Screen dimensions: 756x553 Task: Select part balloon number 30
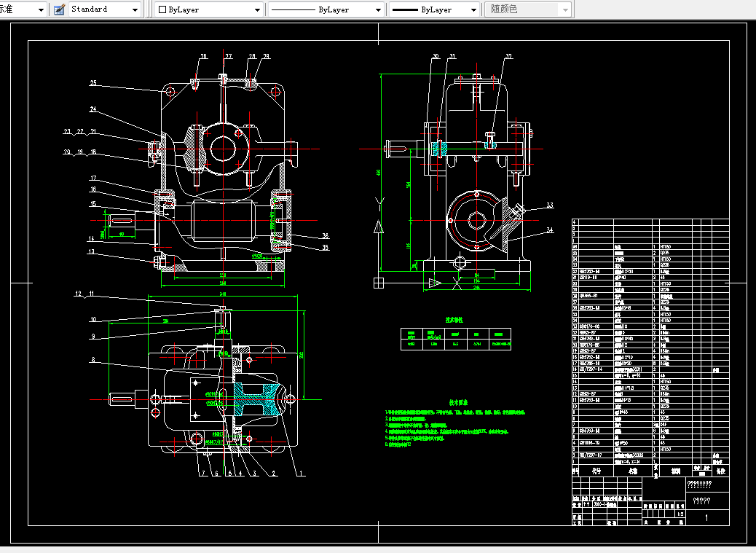[436, 56]
